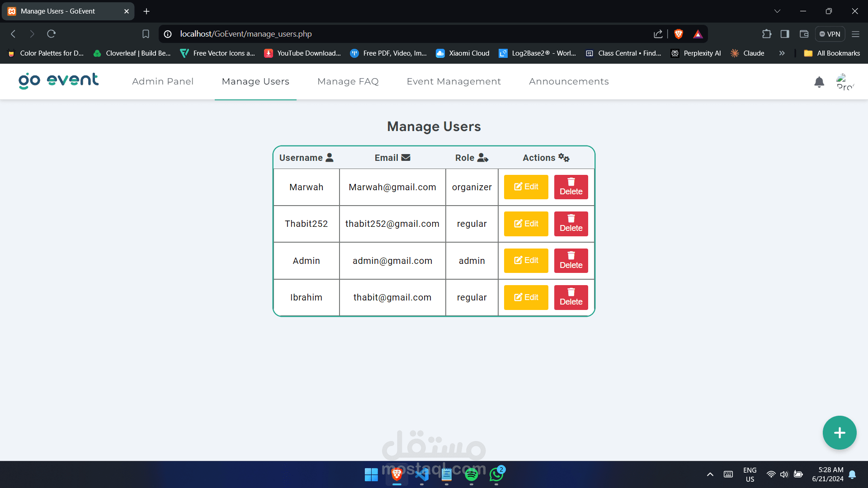Expand system tray hidden icons

coord(710,474)
